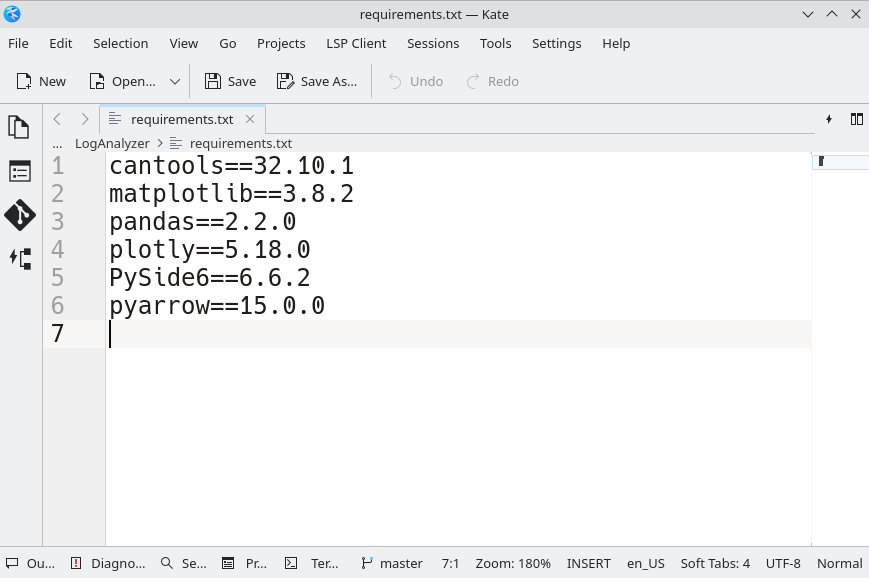Viewport: 869px width, 578px height.
Task: Open the Terminal tool view
Action: pos(318,563)
